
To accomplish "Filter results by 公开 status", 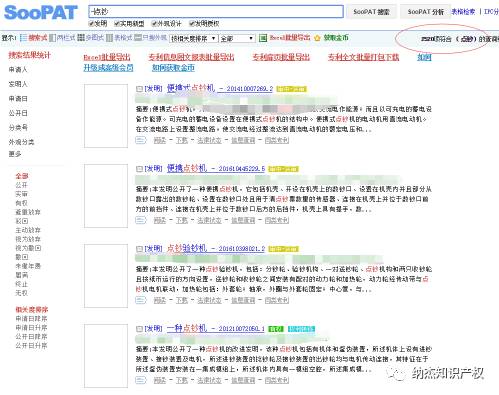I will (x=21, y=185).
